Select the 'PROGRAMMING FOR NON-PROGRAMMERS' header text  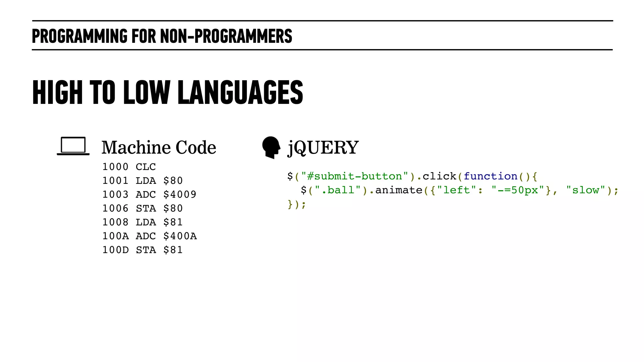pyautogui.click(x=162, y=36)
